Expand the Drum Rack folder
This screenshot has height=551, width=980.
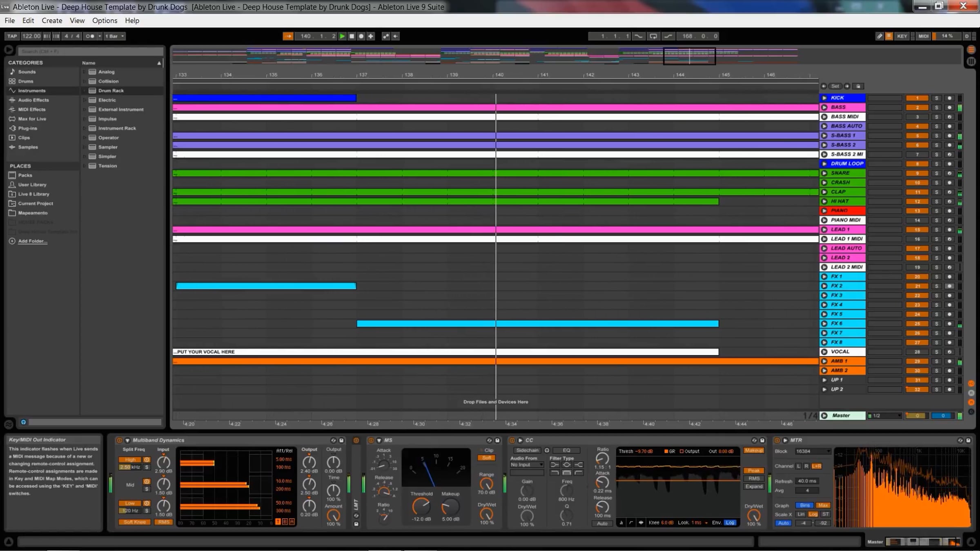point(85,91)
